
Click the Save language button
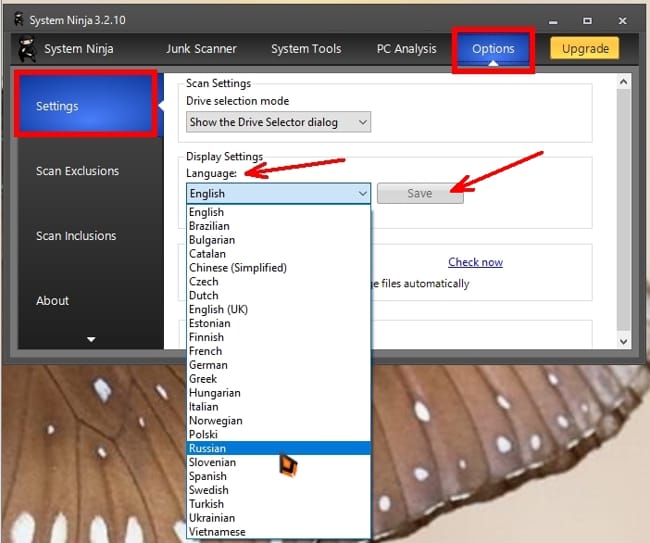pos(420,194)
